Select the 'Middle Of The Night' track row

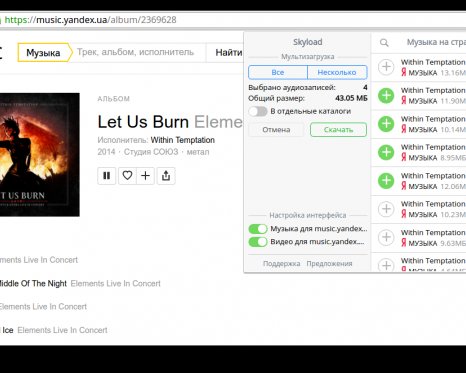tap(80, 283)
